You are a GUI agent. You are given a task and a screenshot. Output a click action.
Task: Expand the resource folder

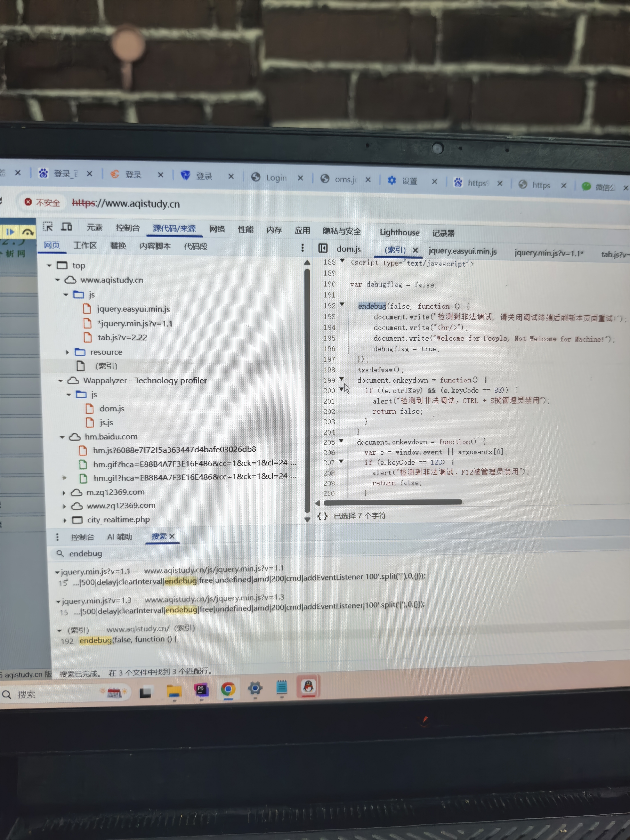pyautogui.click(x=68, y=352)
